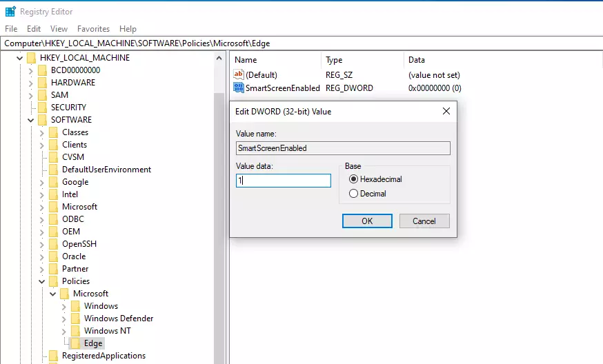
Task: Select the Decimal base option
Action: 353,194
